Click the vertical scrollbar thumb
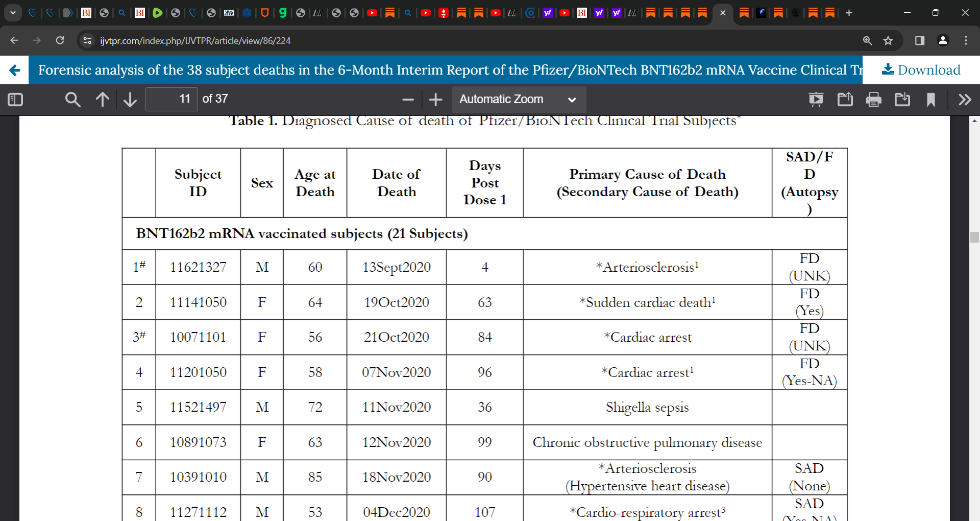980x521 pixels. 974,237
